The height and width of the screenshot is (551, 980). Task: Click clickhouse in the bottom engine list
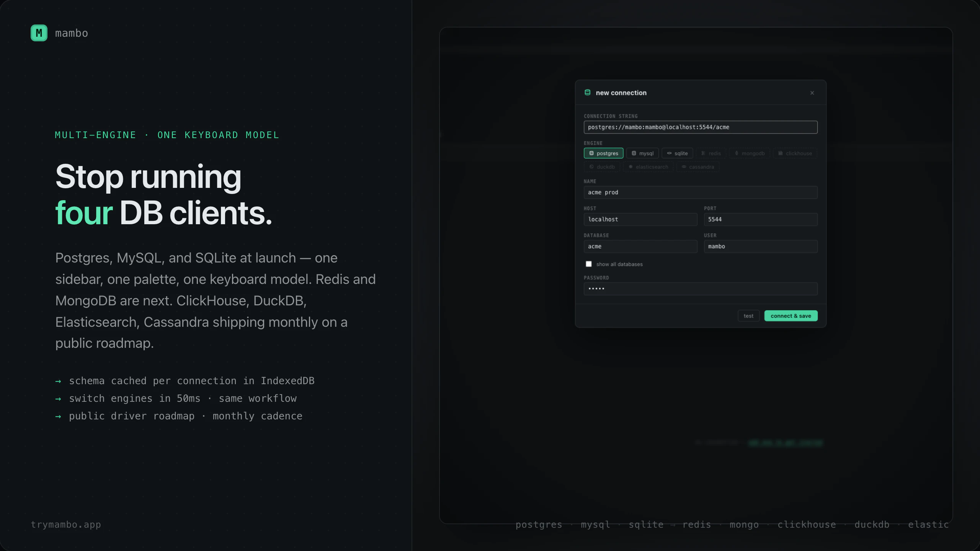pos(807,525)
